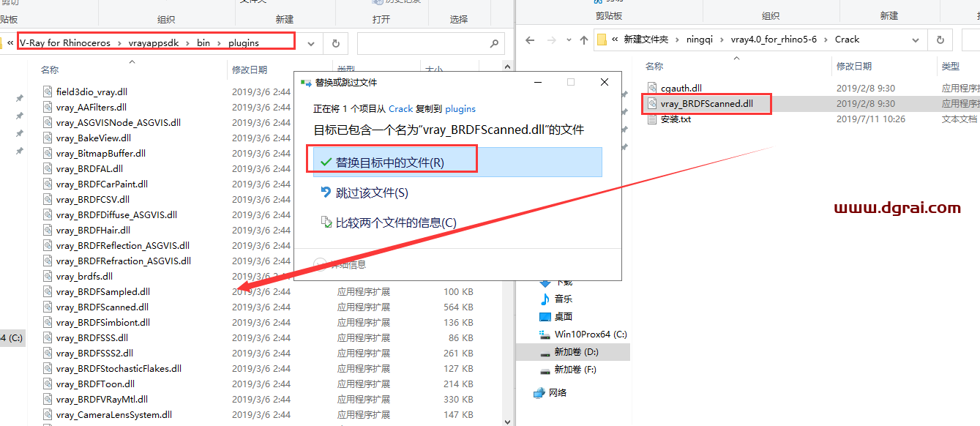Expand 详细信息 details in the dialog
980x426 pixels.
click(347, 264)
